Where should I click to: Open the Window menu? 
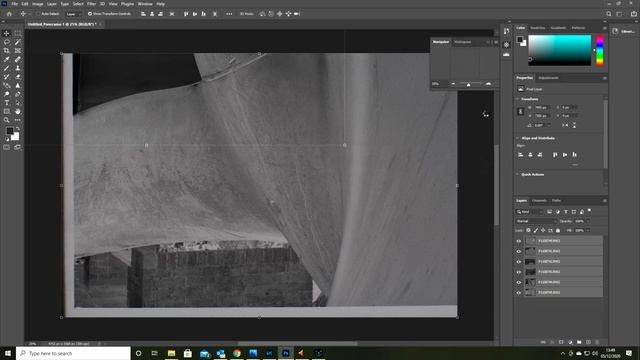click(x=145, y=4)
